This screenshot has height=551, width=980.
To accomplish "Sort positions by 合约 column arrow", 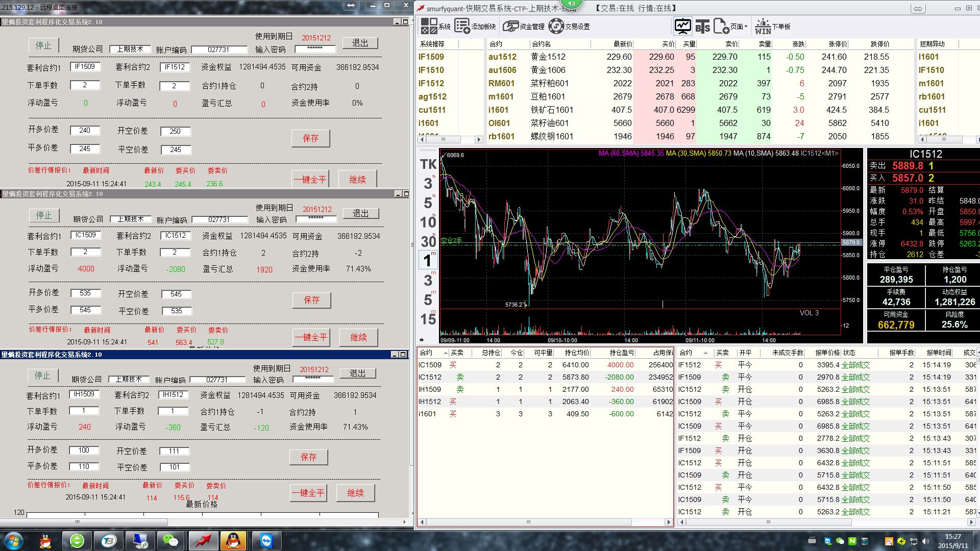I will (446, 353).
